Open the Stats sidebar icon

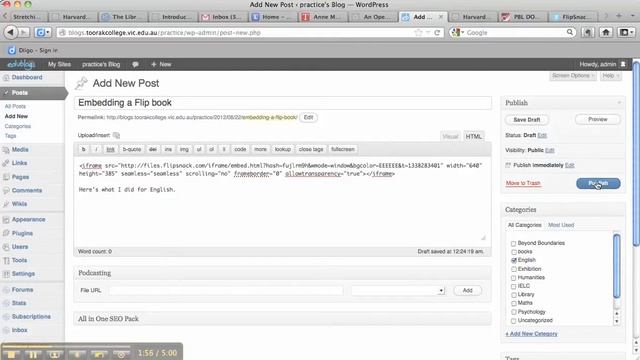(6, 303)
